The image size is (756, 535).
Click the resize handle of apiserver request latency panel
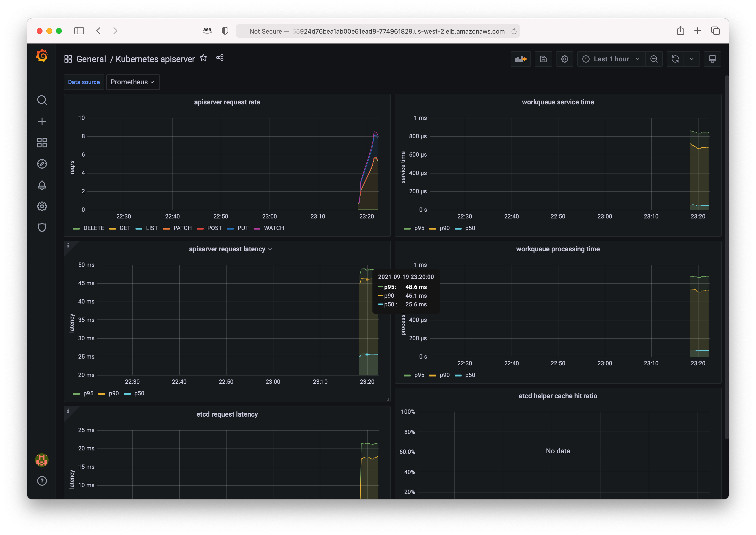click(x=388, y=399)
